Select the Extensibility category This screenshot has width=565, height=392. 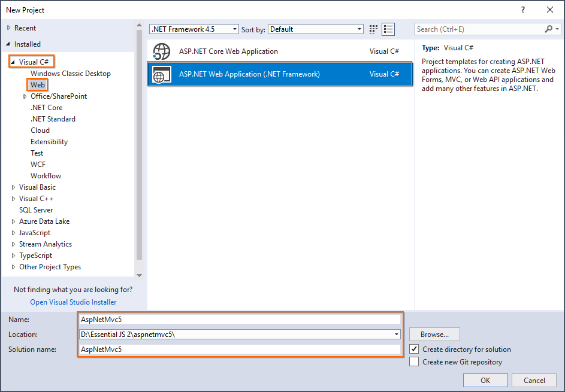click(x=49, y=142)
